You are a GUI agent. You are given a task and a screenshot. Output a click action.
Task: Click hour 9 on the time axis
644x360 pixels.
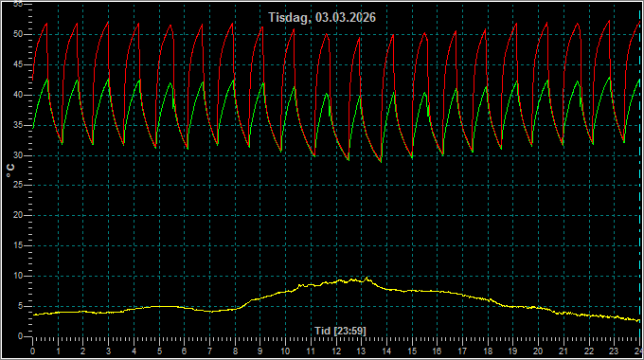259,351
